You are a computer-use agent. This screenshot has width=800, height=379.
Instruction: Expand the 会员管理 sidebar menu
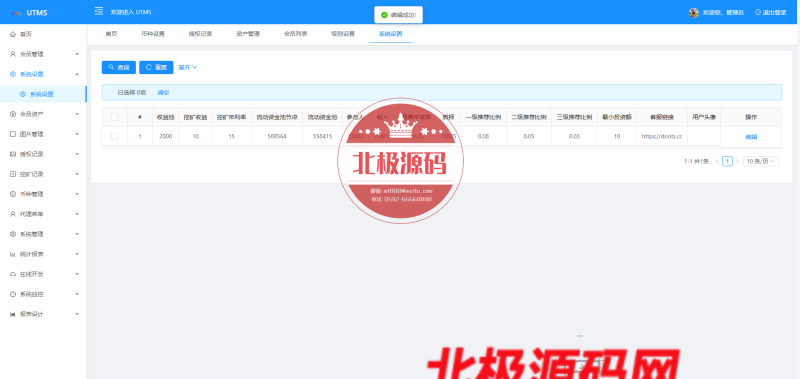click(77, 54)
